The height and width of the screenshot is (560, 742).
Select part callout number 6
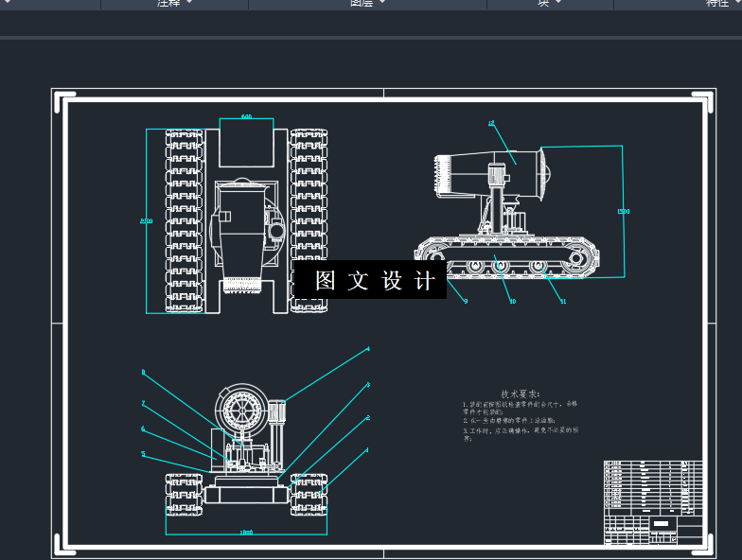click(x=143, y=429)
